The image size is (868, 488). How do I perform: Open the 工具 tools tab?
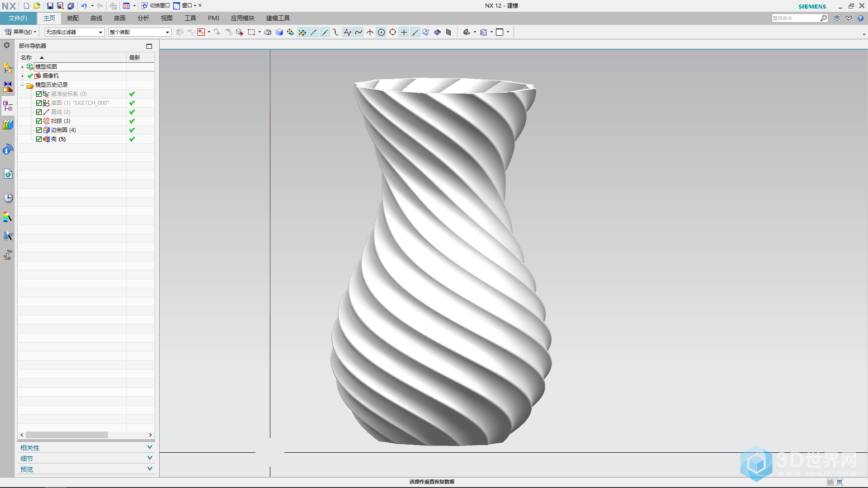tap(190, 18)
